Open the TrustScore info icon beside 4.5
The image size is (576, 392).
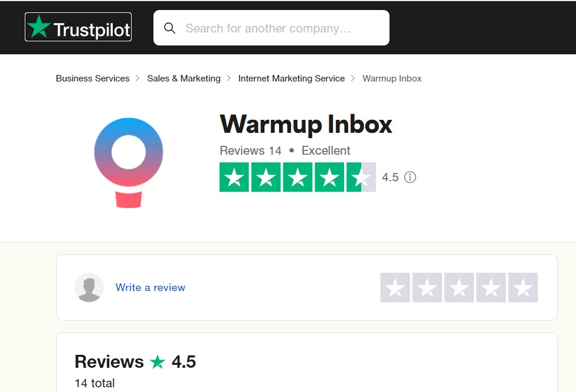(410, 177)
